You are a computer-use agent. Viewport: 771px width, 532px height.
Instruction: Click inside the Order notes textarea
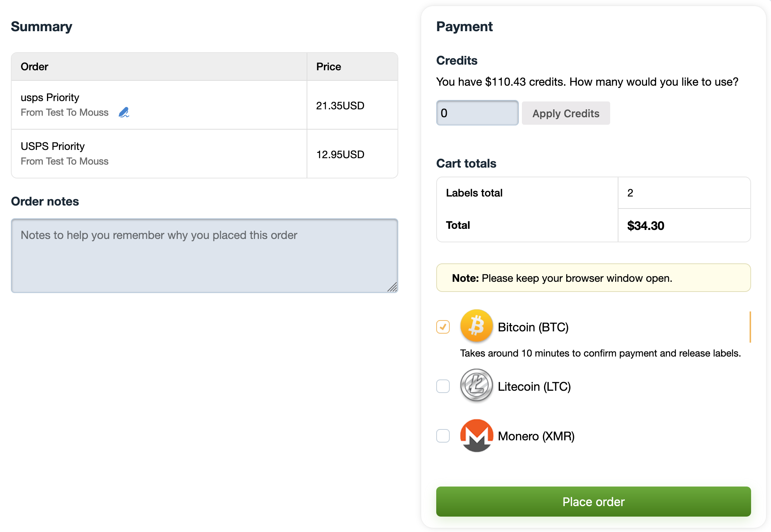(x=204, y=255)
